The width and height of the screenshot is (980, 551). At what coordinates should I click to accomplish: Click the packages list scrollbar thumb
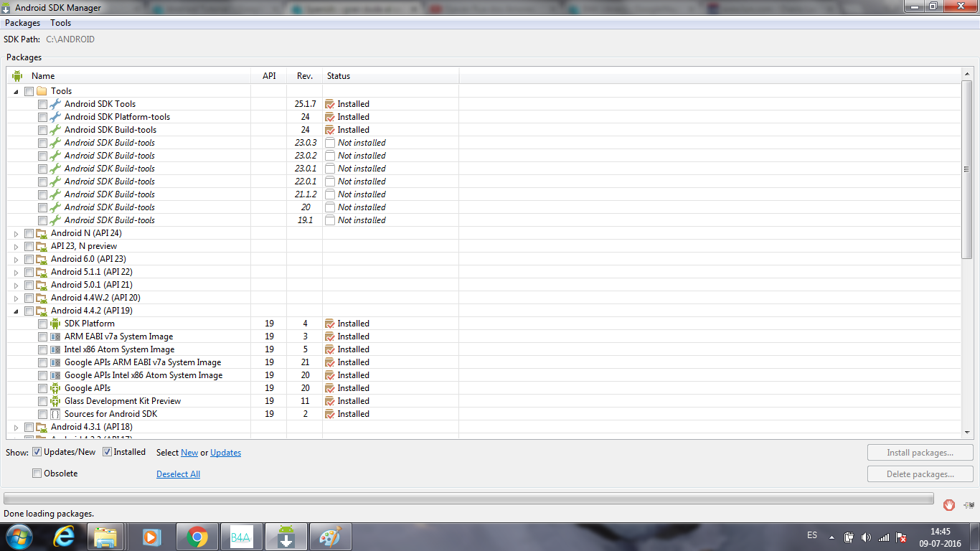click(966, 170)
